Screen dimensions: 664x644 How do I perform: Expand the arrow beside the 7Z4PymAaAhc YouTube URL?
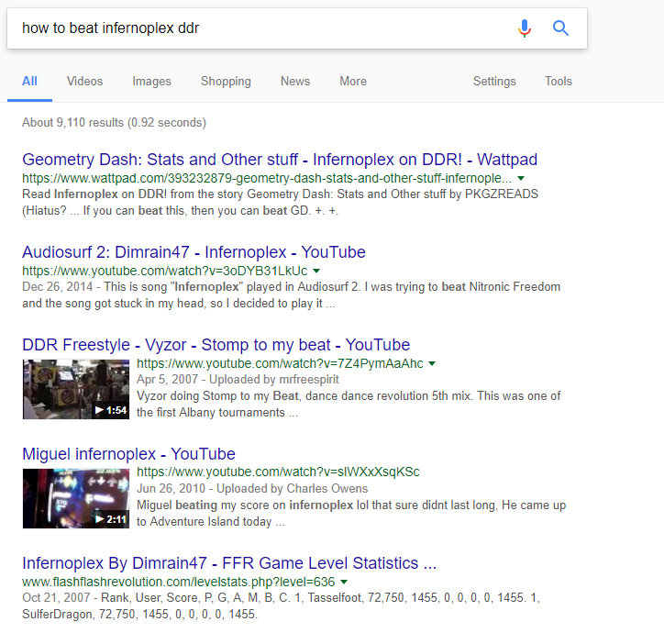432,363
